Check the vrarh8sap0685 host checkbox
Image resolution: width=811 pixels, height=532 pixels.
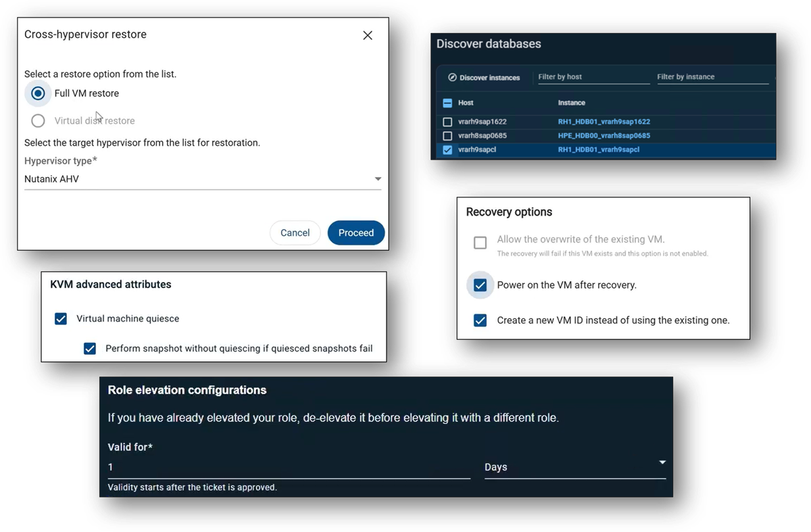click(447, 136)
